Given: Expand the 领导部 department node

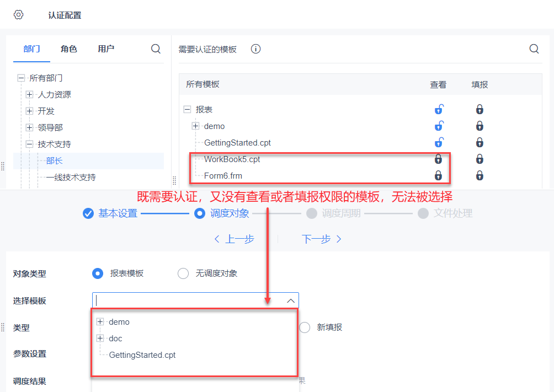Looking at the screenshot, I should pos(30,127).
